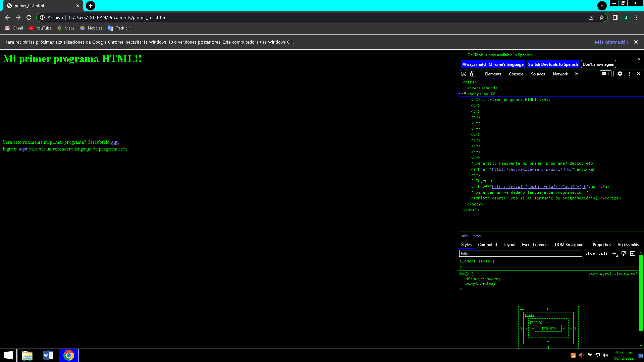This screenshot has height=362, width=644.
Task: Open the YouTube bookmark
Action: coord(40,28)
